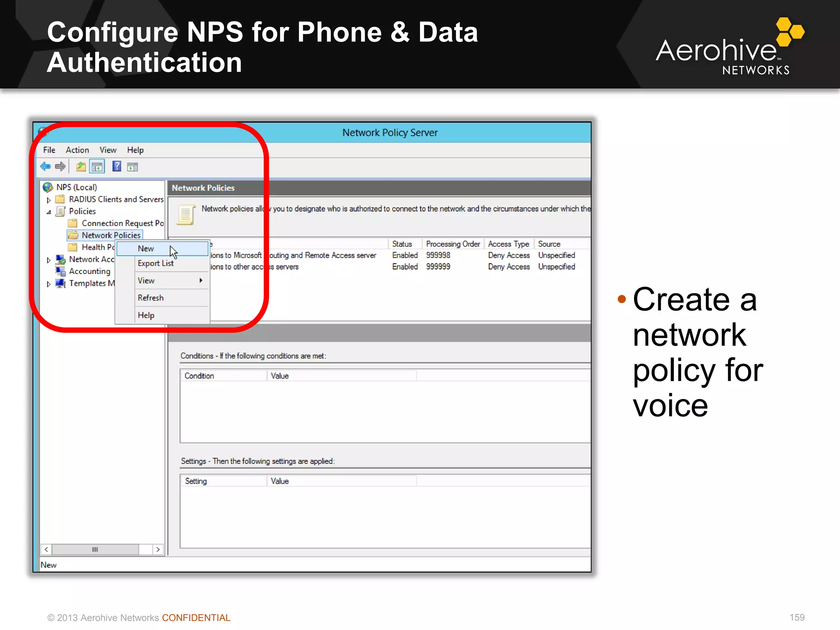Choose Help from the context menu

coord(162,315)
